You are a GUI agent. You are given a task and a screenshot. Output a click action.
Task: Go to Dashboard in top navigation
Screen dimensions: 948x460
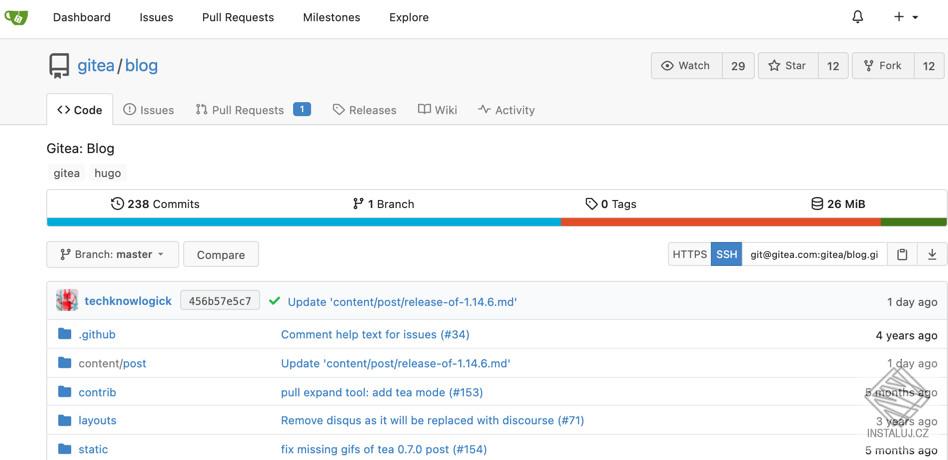(x=82, y=18)
